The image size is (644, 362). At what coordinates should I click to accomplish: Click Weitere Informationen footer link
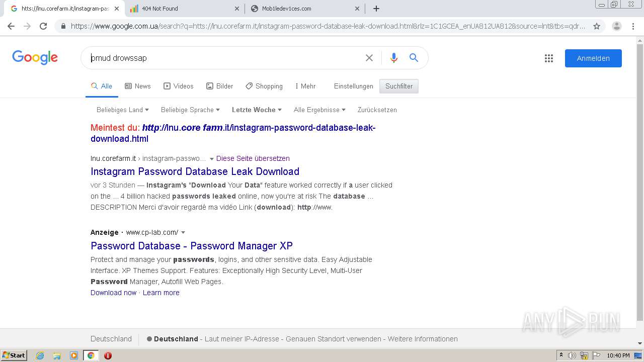423,339
